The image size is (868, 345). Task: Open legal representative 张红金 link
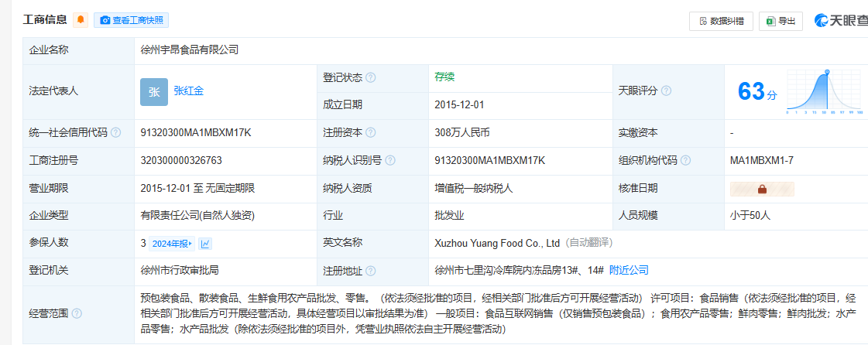click(x=189, y=91)
